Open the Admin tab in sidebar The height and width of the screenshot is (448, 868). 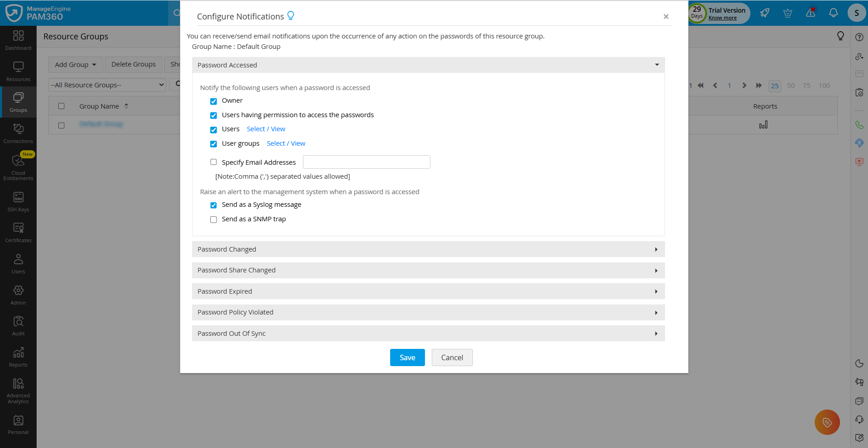(x=18, y=295)
